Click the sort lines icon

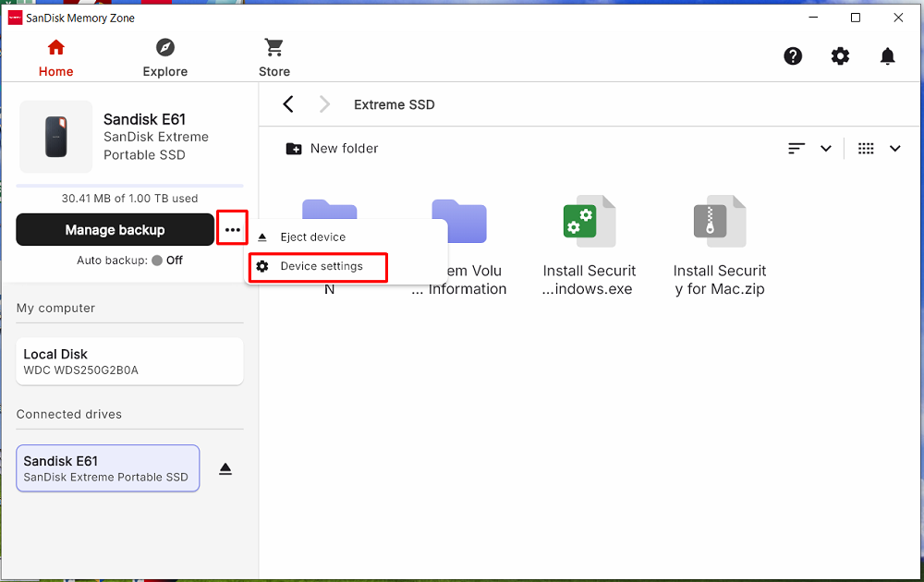tap(796, 149)
